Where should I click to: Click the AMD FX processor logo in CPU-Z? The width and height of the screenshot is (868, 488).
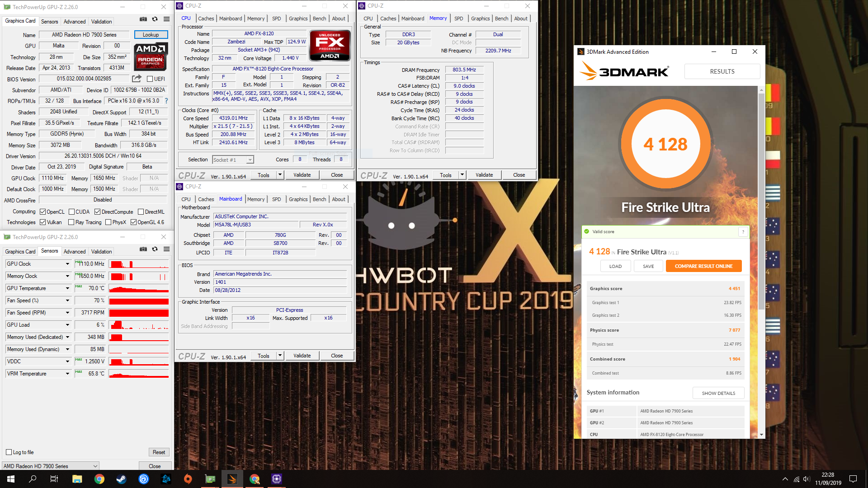[x=330, y=45]
